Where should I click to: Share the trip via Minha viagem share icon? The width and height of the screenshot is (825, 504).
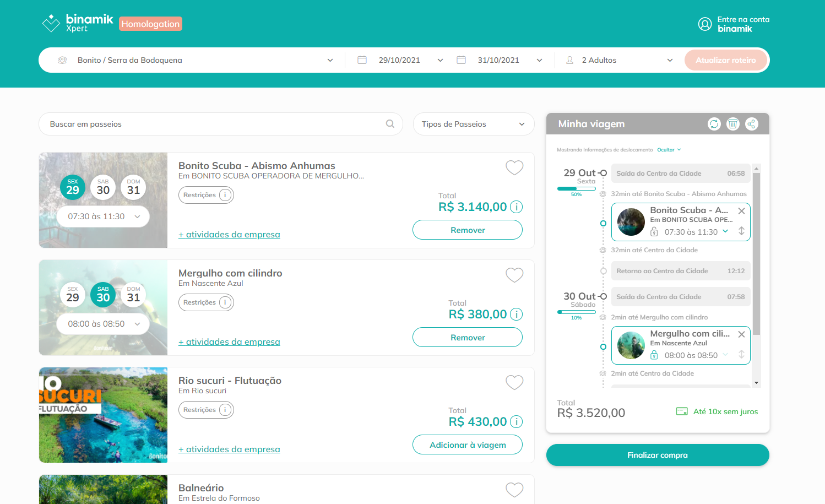tap(752, 124)
